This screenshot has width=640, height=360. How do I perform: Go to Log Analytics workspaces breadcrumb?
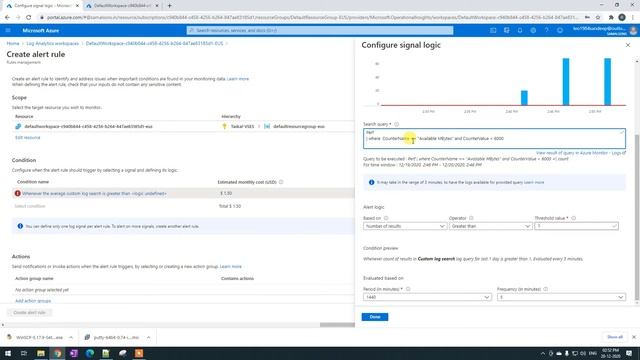click(x=53, y=43)
